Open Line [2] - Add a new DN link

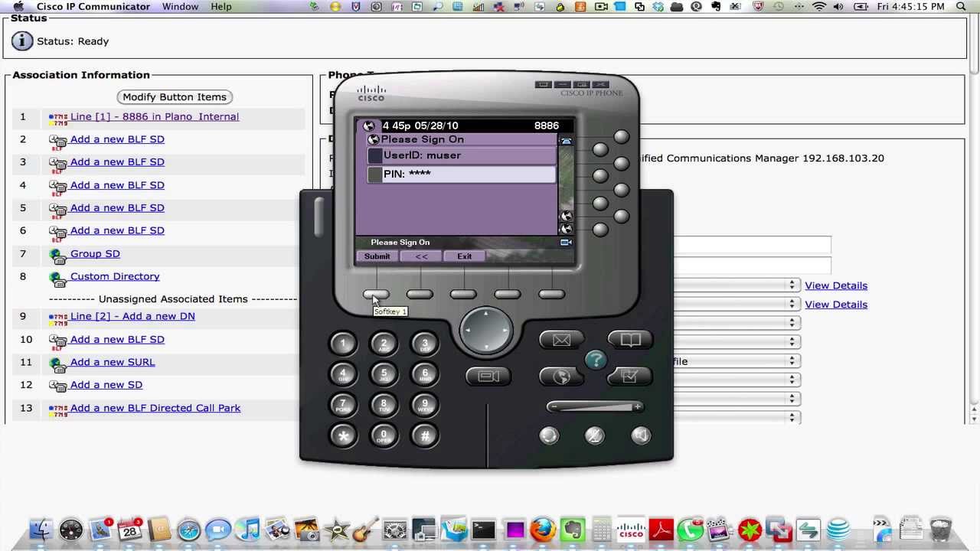pyautogui.click(x=132, y=316)
